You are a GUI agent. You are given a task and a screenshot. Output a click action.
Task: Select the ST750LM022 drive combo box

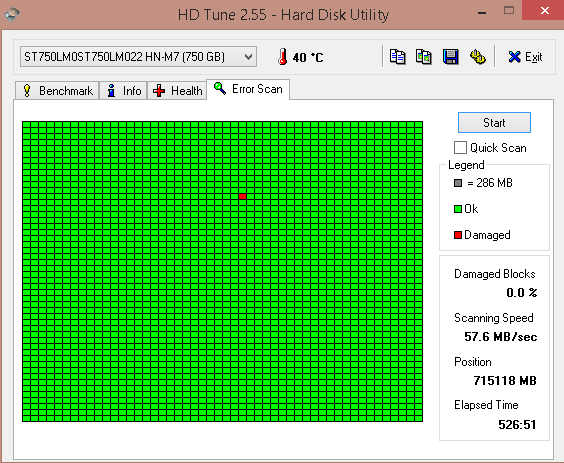138,56
